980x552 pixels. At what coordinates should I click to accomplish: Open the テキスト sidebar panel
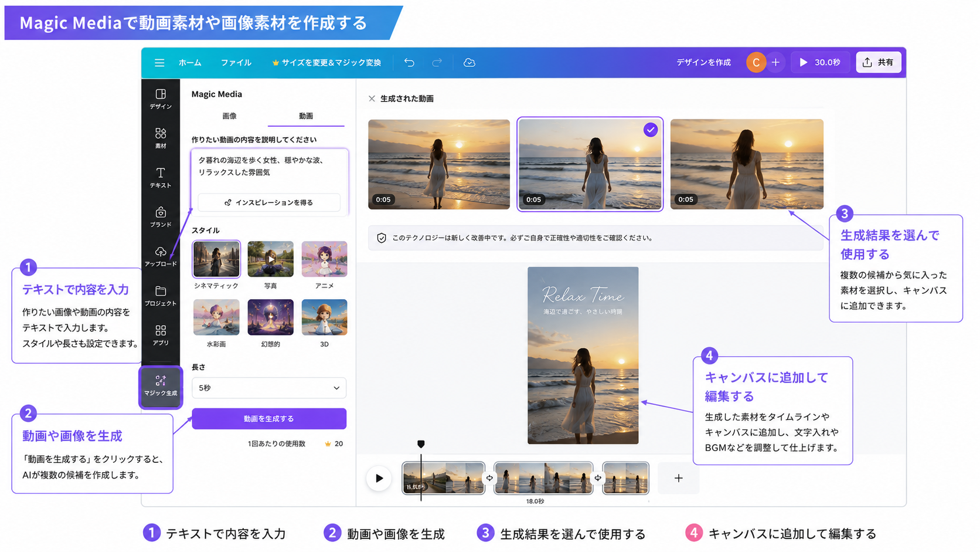[x=161, y=178]
